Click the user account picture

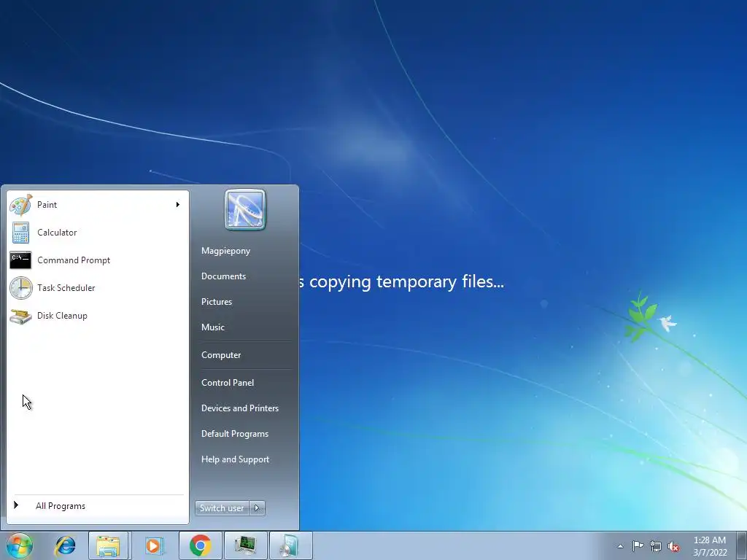click(x=245, y=209)
